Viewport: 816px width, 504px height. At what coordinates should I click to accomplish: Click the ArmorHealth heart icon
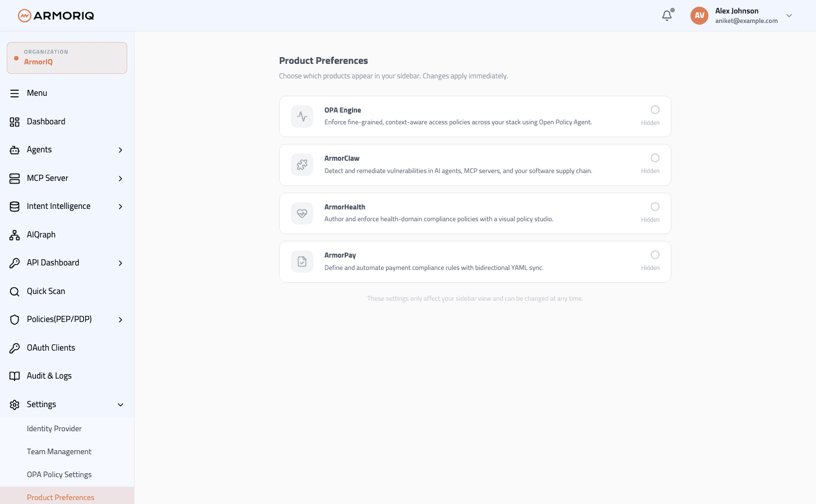302,213
